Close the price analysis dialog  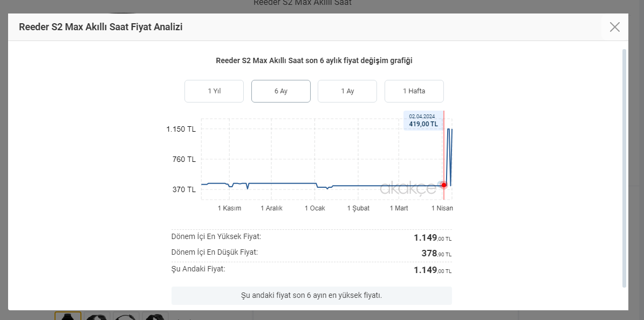(614, 27)
